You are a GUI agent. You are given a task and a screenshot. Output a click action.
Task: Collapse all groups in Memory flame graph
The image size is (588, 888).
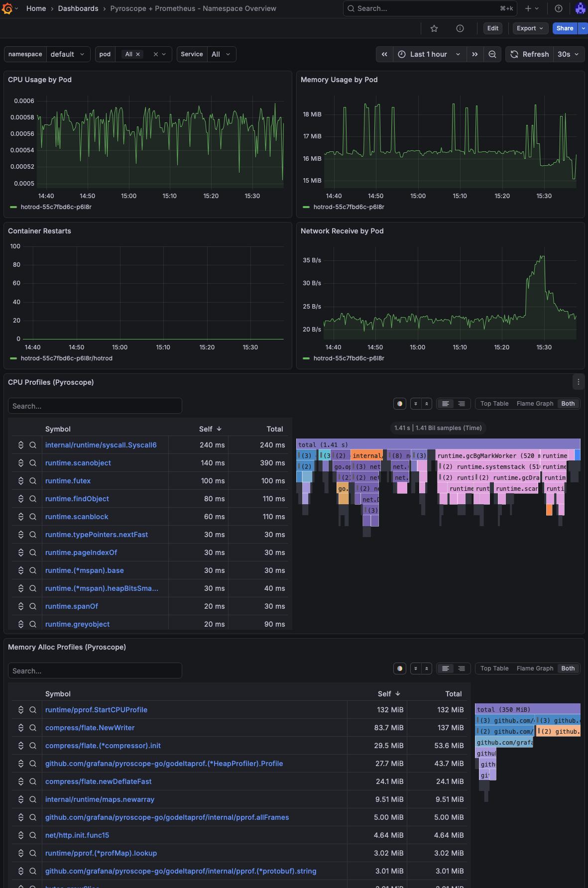426,668
